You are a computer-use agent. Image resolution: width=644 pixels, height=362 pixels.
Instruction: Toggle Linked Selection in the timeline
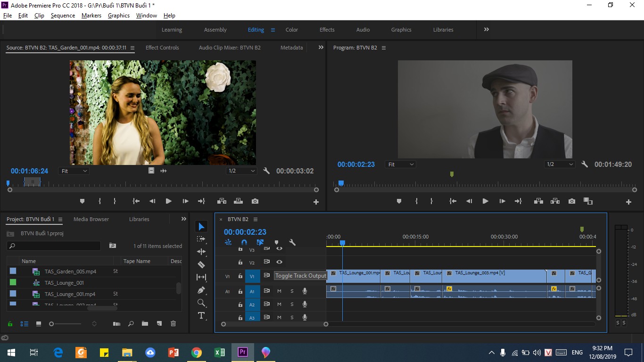click(260, 243)
